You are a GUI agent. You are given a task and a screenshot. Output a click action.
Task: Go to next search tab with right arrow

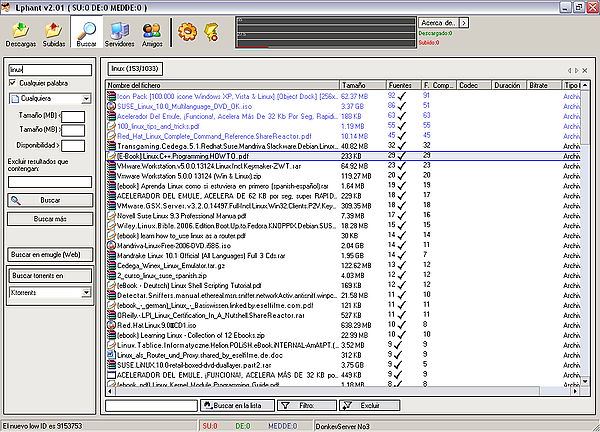click(x=577, y=70)
